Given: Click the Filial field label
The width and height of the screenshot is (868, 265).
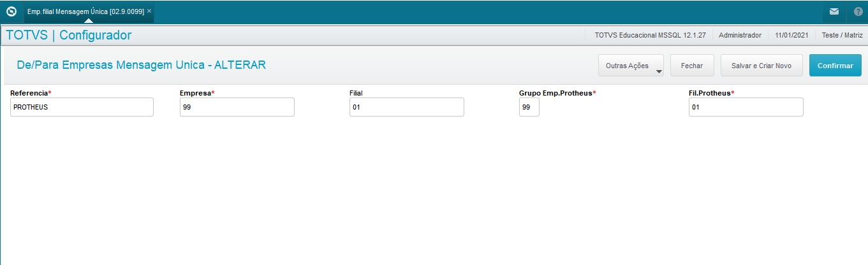Looking at the screenshot, I should click(356, 93).
